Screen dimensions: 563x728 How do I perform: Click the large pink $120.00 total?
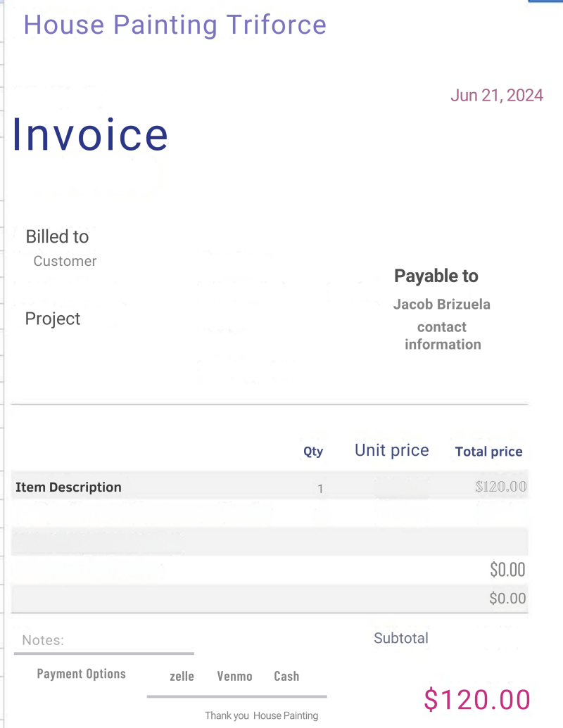point(477,699)
